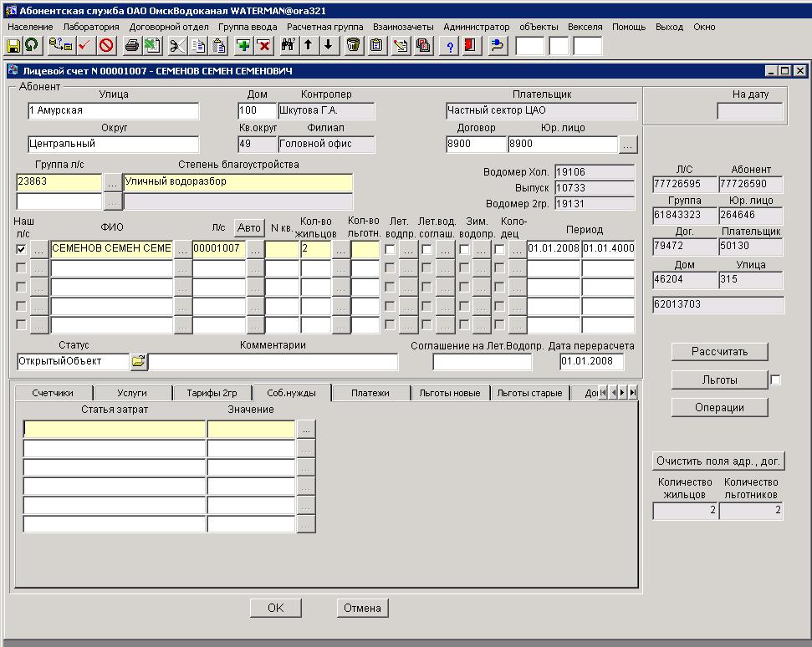Toggle the 'Лет. водпр.' checkbox in first row
812x647 pixels.
coord(390,249)
